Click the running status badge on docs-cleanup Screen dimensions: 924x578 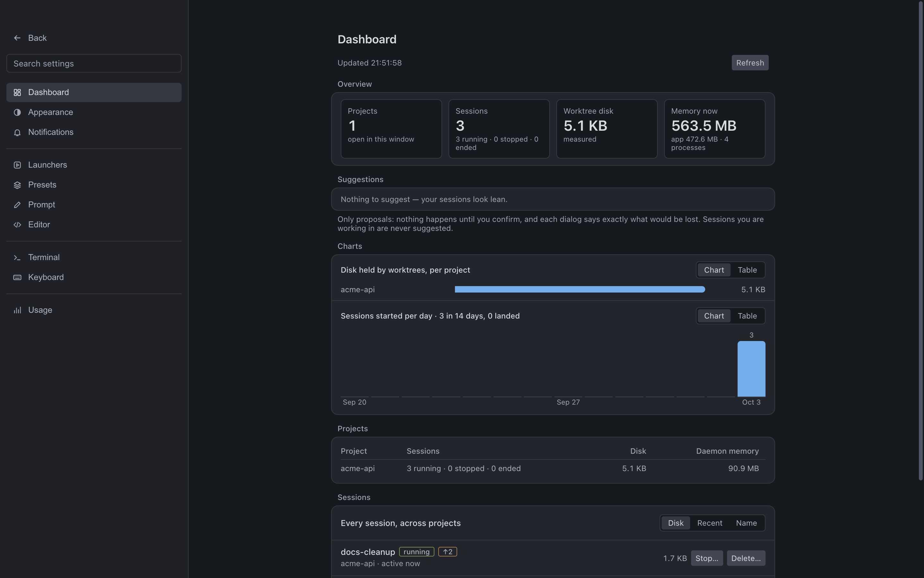point(416,552)
